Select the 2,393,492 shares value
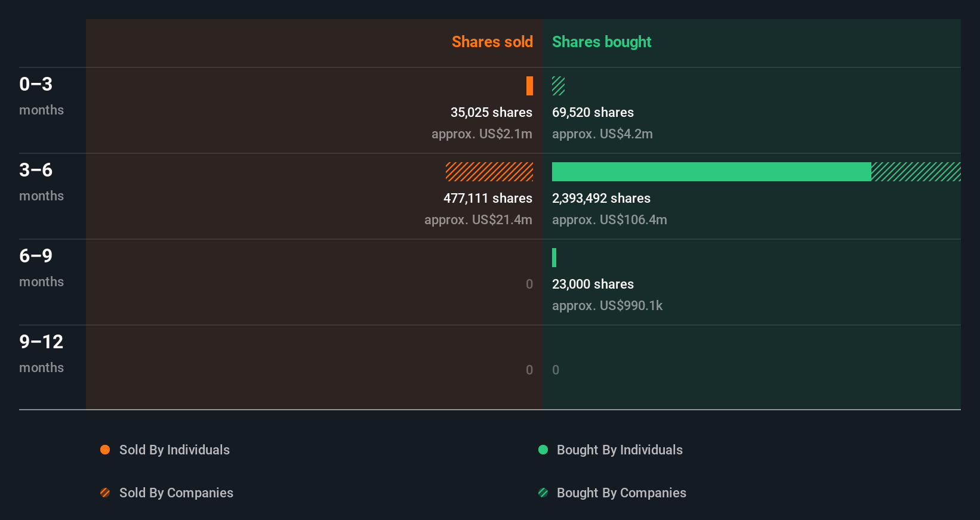 [601, 199]
